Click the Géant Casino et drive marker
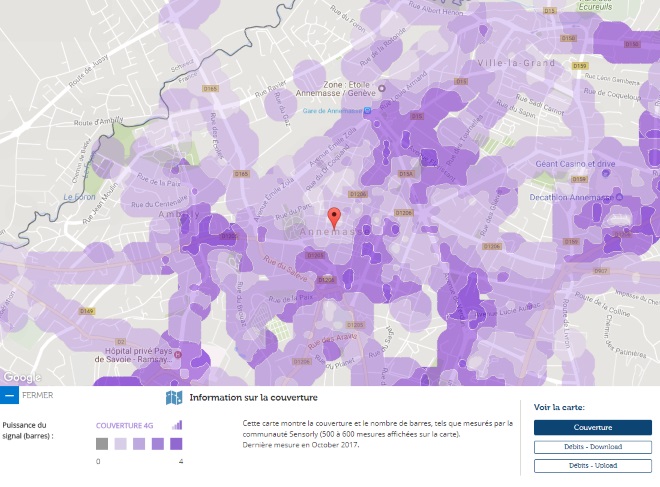The width and height of the screenshot is (660, 487). [605, 173]
